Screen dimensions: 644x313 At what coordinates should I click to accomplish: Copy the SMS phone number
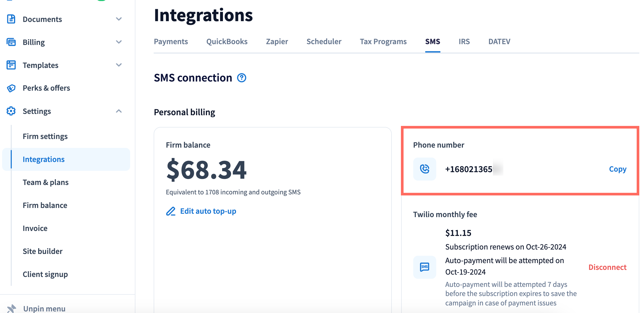point(618,169)
